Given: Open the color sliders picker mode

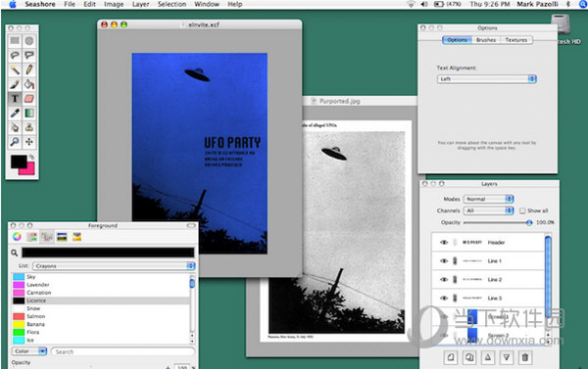Looking at the screenshot, I should tap(32, 237).
